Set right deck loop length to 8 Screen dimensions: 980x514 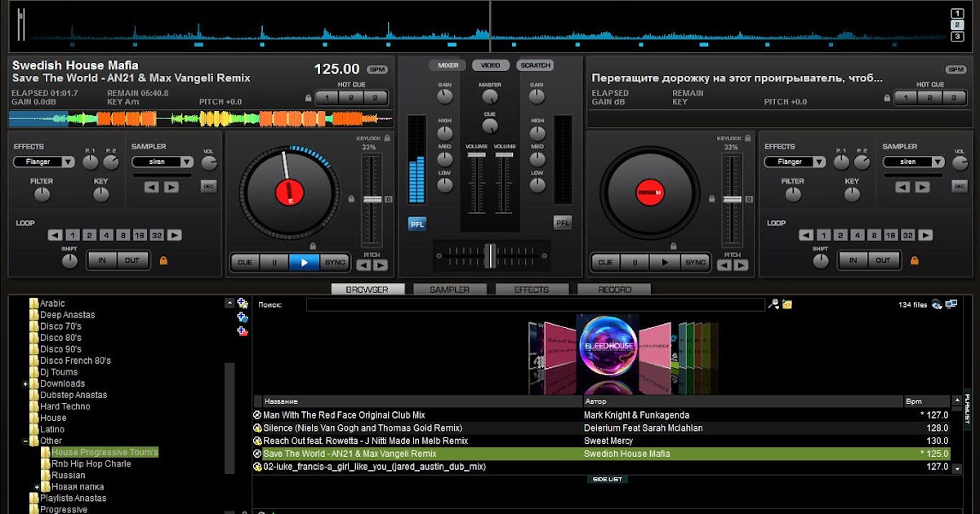(x=874, y=235)
